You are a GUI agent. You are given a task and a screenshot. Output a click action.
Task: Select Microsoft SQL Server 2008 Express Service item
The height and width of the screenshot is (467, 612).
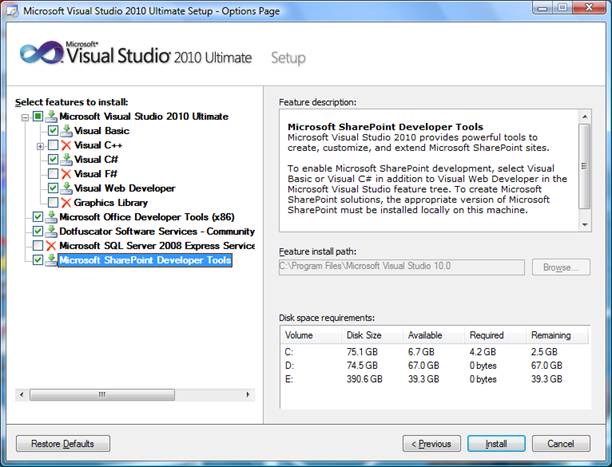point(157,246)
